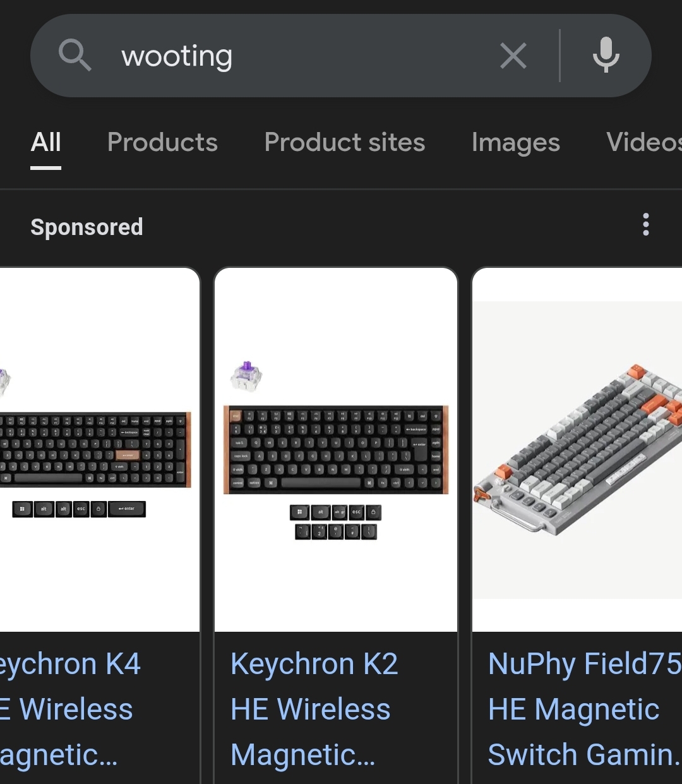682x784 pixels.
Task: Open the Keychron K2 HE keyboard image
Action: (x=336, y=449)
